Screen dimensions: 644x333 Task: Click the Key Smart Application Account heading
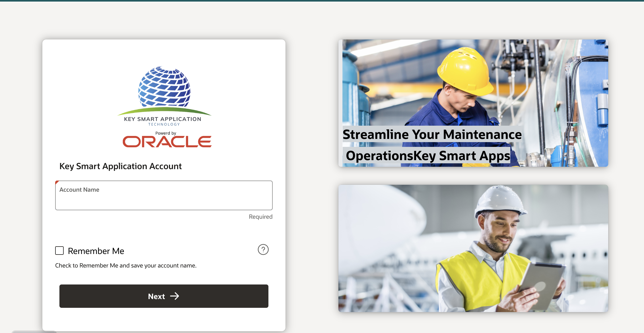[x=120, y=166]
